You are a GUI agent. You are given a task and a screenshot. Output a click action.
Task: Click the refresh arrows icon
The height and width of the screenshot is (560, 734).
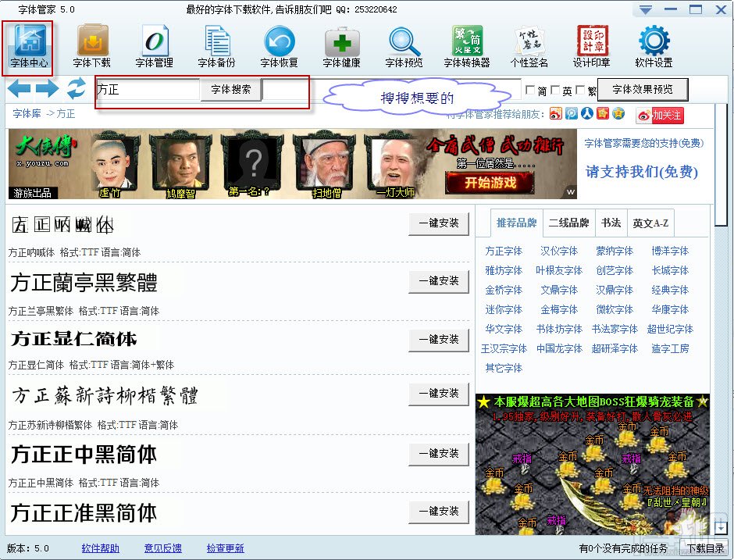pyautogui.click(x=77, y=88)
